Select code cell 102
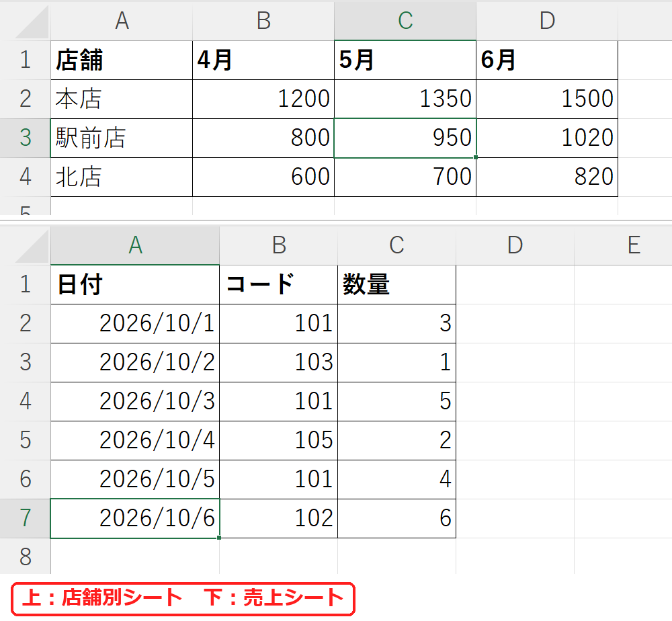Viewport: 672px width, 621px height. (x=279, y=518)
